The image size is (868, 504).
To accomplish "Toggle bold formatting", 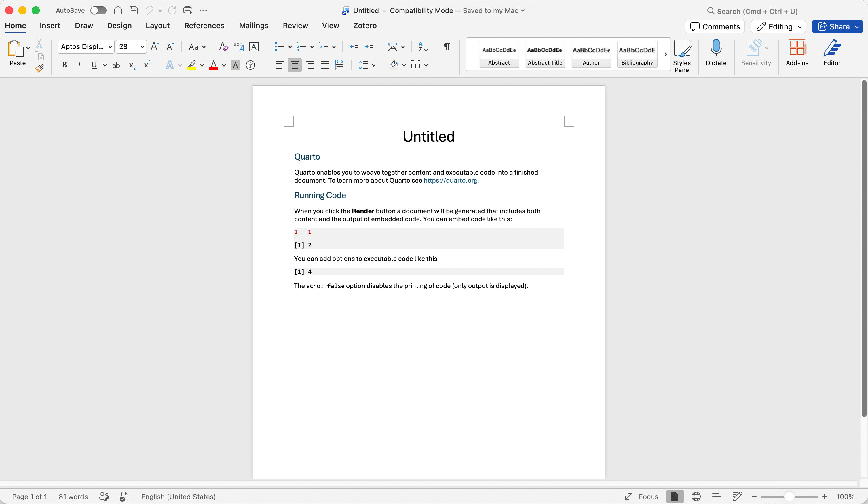I will (64, 65).
